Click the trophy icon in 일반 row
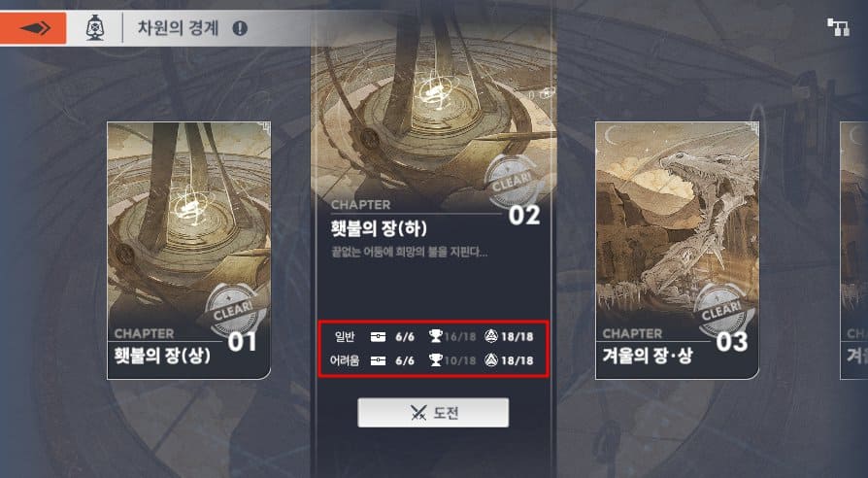The image size is (868, 478). click(x=436, y=335)
